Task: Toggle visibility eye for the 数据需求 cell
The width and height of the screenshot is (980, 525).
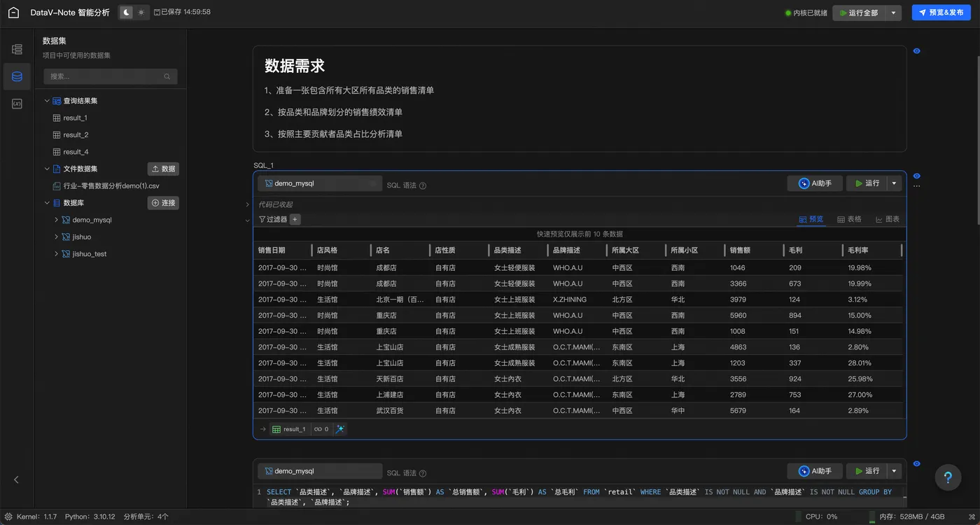Action: point(917,51)
